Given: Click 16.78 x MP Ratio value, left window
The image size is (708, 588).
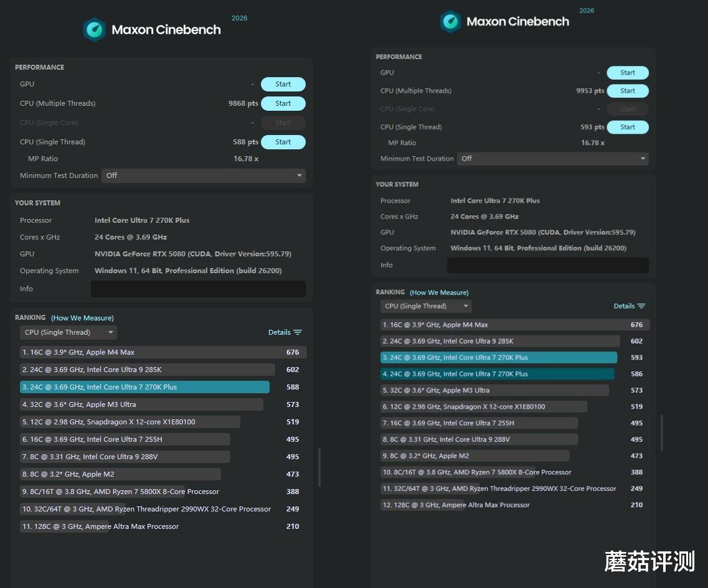Looking at the screenshot, I should (245, 159).
